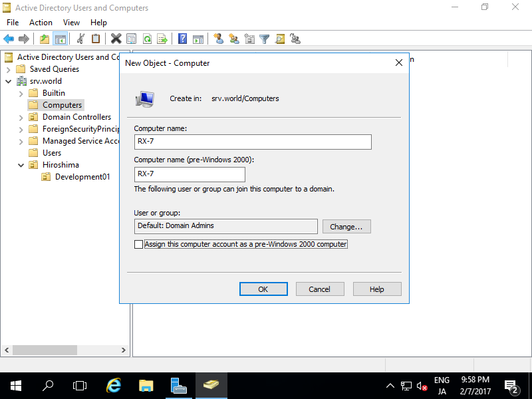
Task: Click OK to create the computer
Action: coord(263,289)
